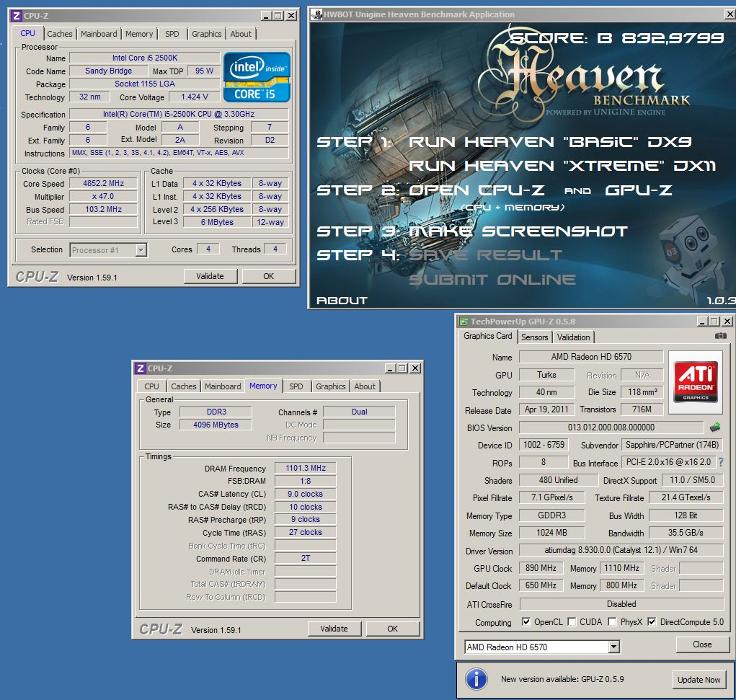Click the CPU-Z title icon in top window
This screenshot has height=700, width=736.
[16, 15]
